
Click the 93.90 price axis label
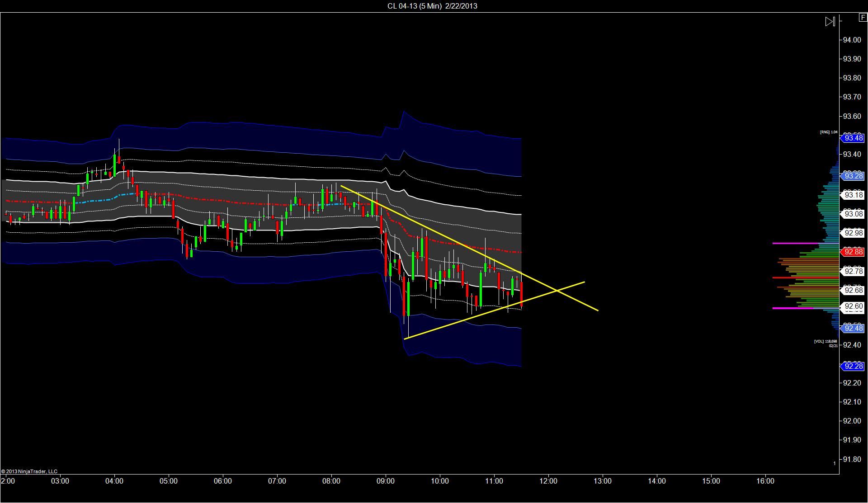(x=852, y=59)
